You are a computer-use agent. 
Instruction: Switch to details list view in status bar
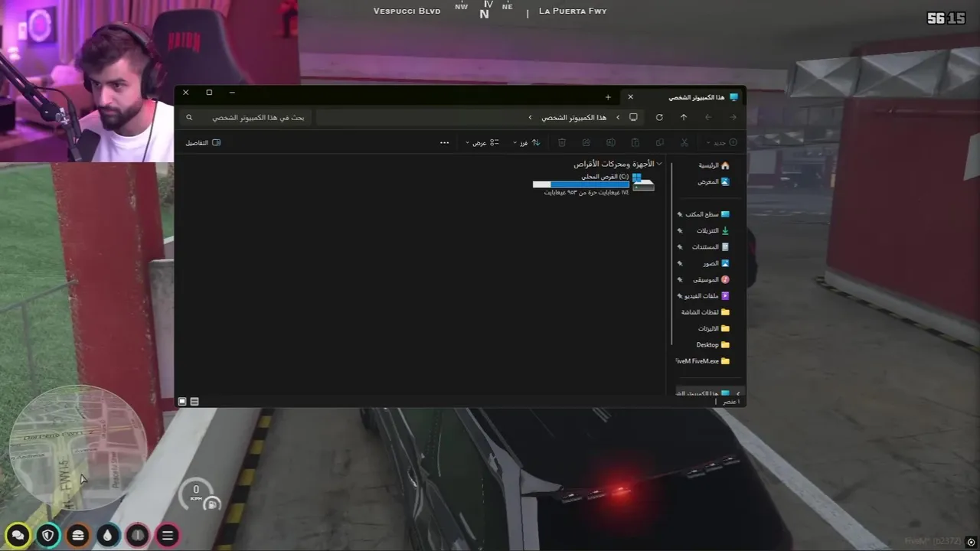pyautogui.click(x=194, y=402)
